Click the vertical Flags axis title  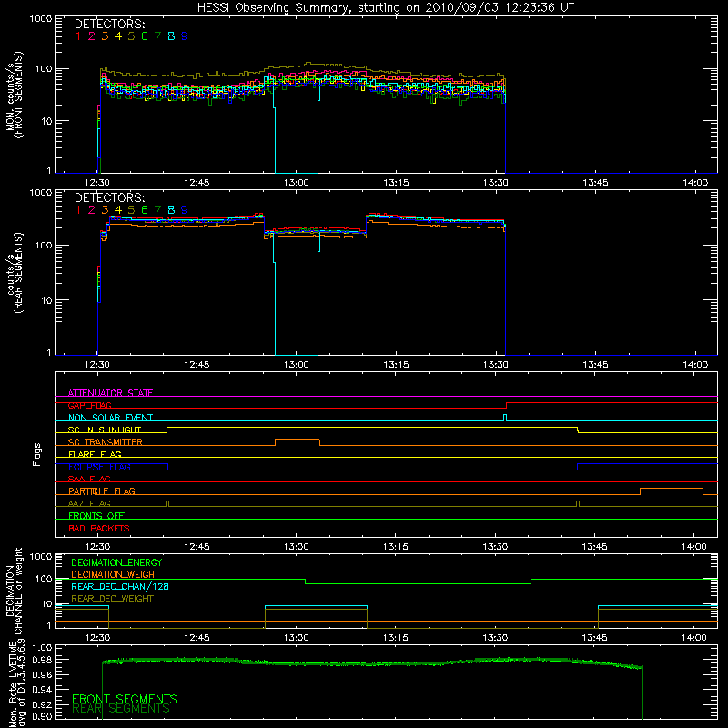click(x=37, y=454)
